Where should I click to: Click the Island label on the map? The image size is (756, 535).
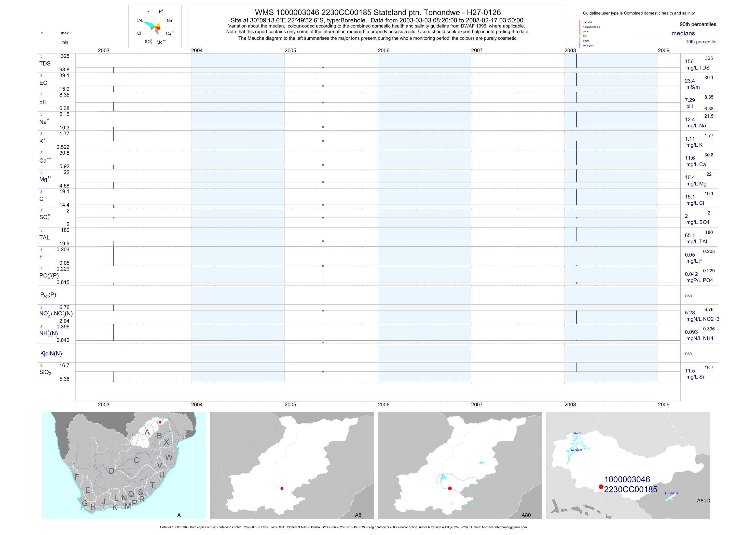coord(577,433)
